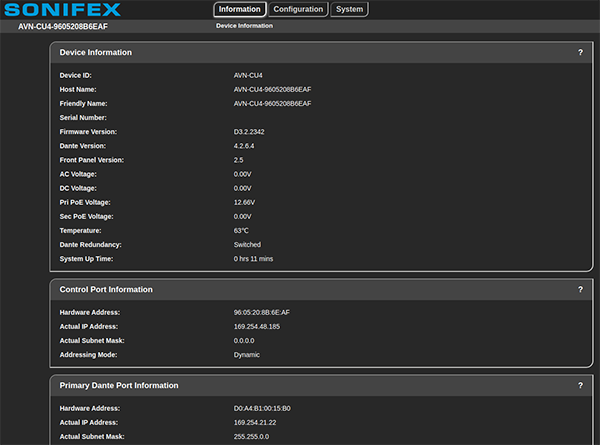600x445 pixels.
Task: Select the Device Information submenu link
Action: point(244,26)
